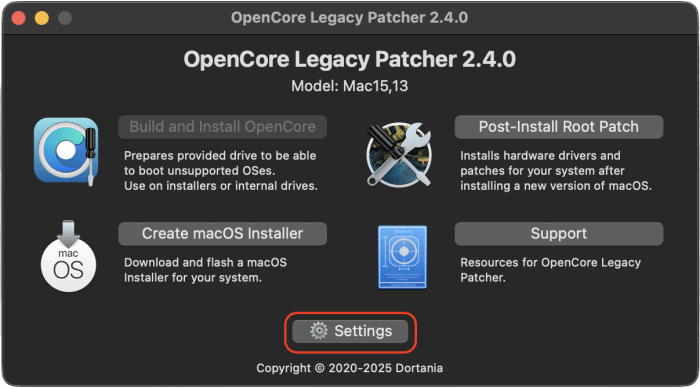Screen dimensions: 700x389
Task: Open Settings at bottom of window
Action: [350, 331]
